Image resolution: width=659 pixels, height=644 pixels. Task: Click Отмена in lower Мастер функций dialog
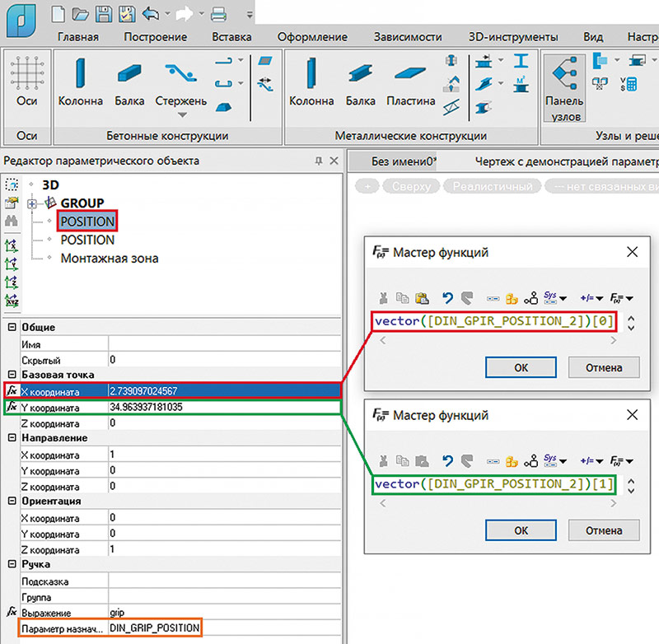(604, 530)
